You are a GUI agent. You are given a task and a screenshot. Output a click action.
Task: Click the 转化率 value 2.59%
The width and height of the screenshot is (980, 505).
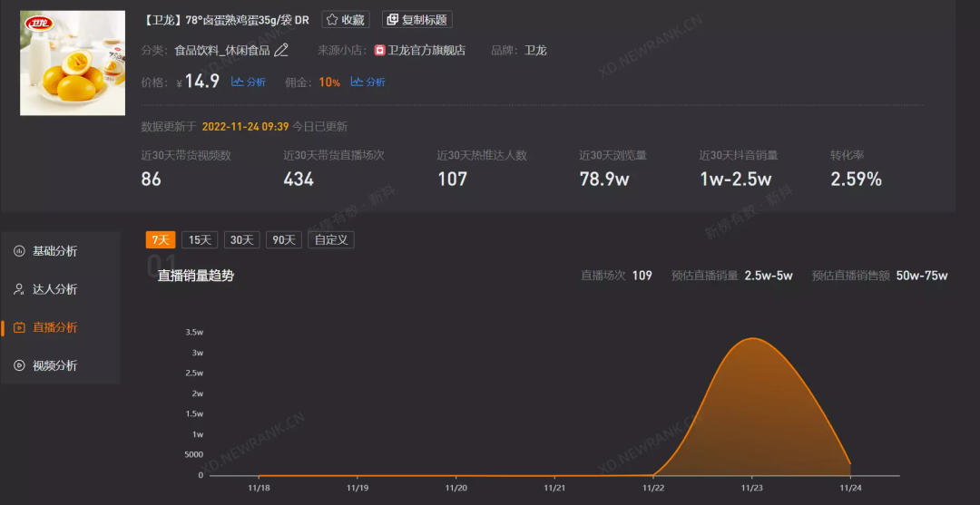tap(857, 180)
